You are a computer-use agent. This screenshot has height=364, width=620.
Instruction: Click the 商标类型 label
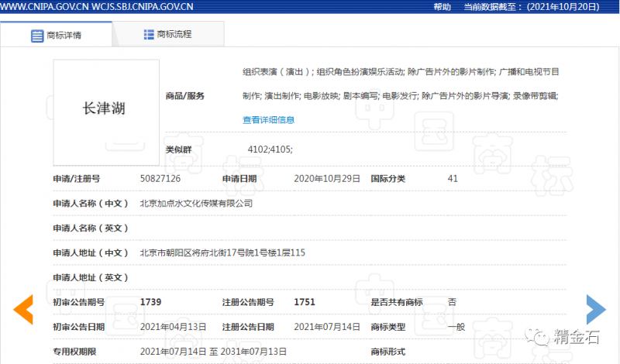(388, 327)
